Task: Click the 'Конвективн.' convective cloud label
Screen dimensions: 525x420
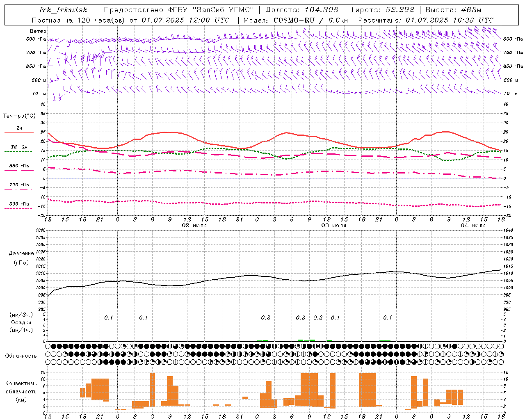Action: click(x=21, y=383)
